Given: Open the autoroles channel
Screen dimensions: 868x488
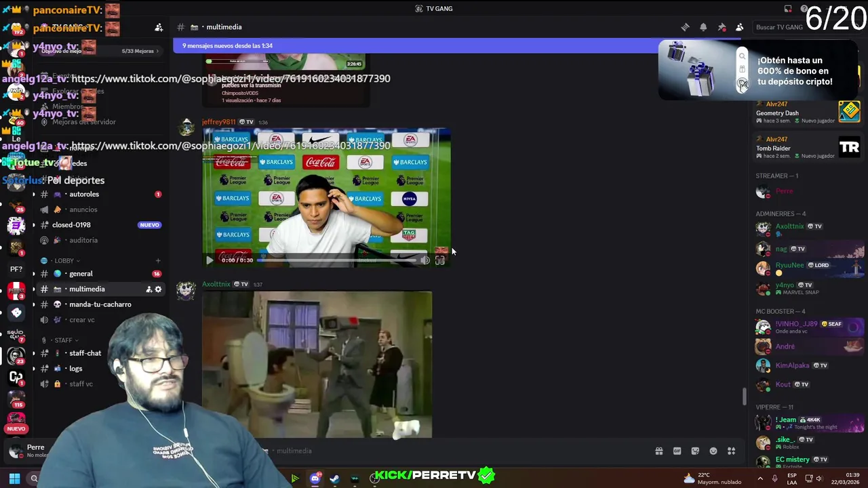Looking at the screenshot, I should (84, 195).
